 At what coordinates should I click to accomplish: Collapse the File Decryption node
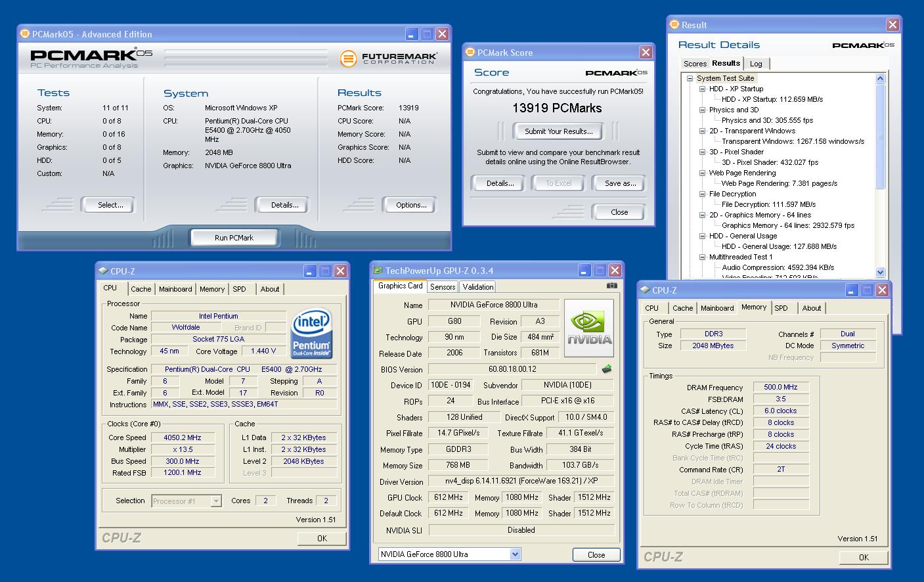coord(702,194)
